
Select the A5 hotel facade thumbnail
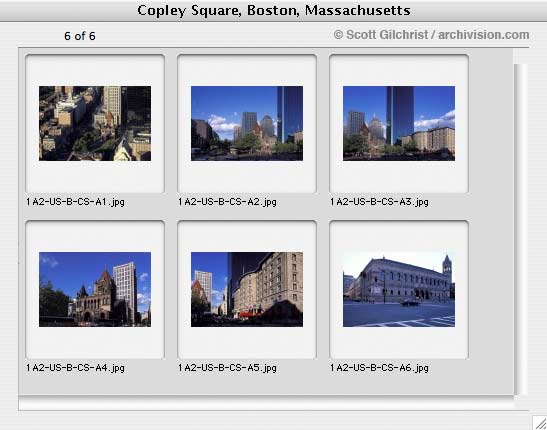click(247, 289)
